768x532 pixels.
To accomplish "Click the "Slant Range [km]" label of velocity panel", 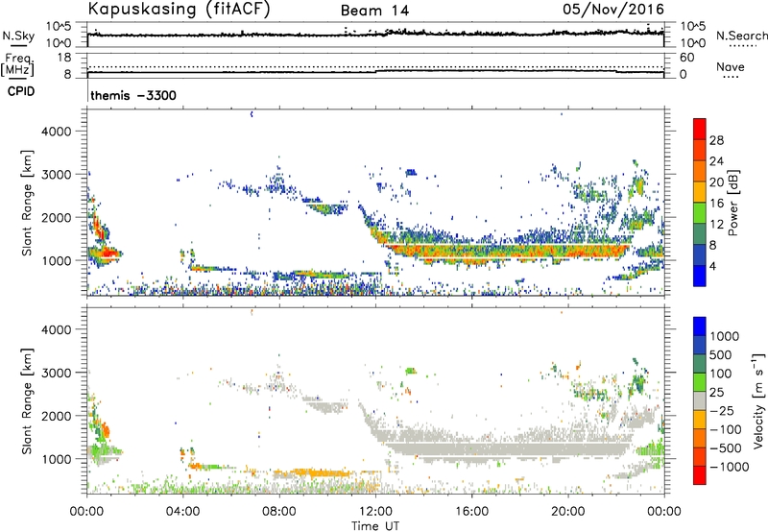I will click(27, 400).
